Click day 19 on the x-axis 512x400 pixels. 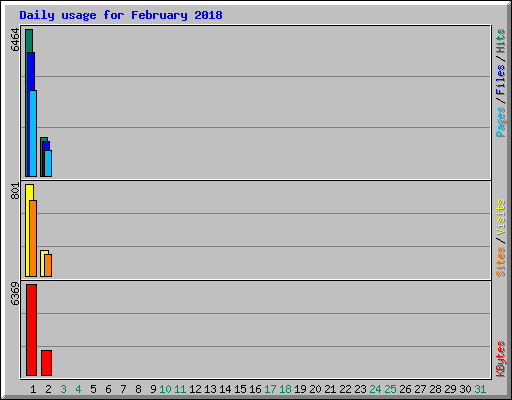point(300,389)
